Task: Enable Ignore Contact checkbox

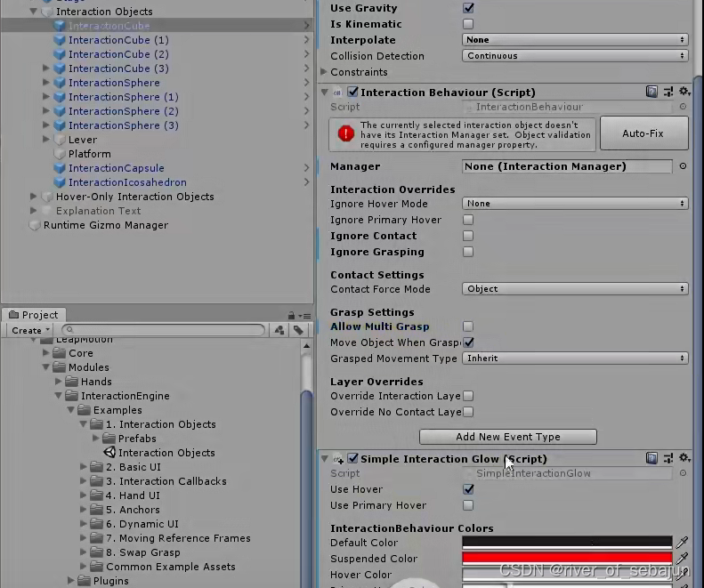Action: [x=468, y=236]
